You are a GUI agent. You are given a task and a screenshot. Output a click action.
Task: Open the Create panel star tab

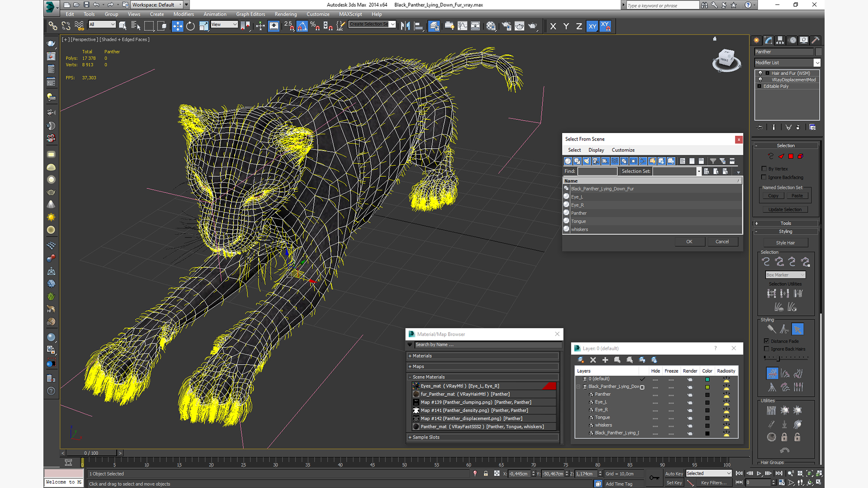pos(756,40)
